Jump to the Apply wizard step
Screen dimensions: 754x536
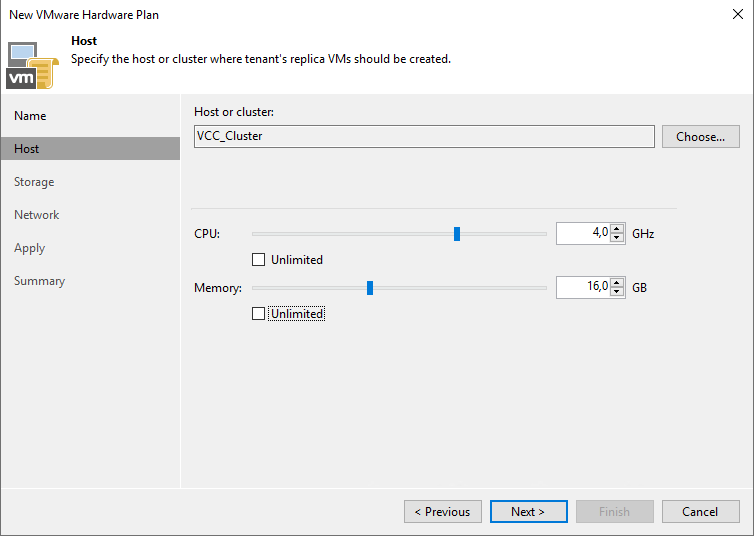point(29,248)
